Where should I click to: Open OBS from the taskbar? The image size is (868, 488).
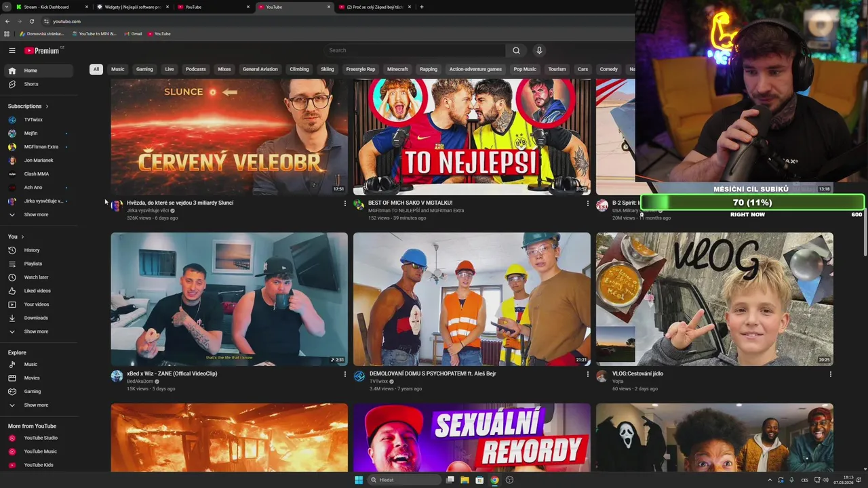(509, 480)
